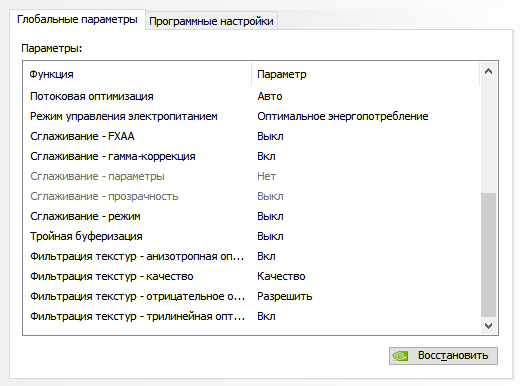This screenshot has width=526, height=386.
Task: Click the Нет value of Сглаживание - параметры
Action: 267,176
